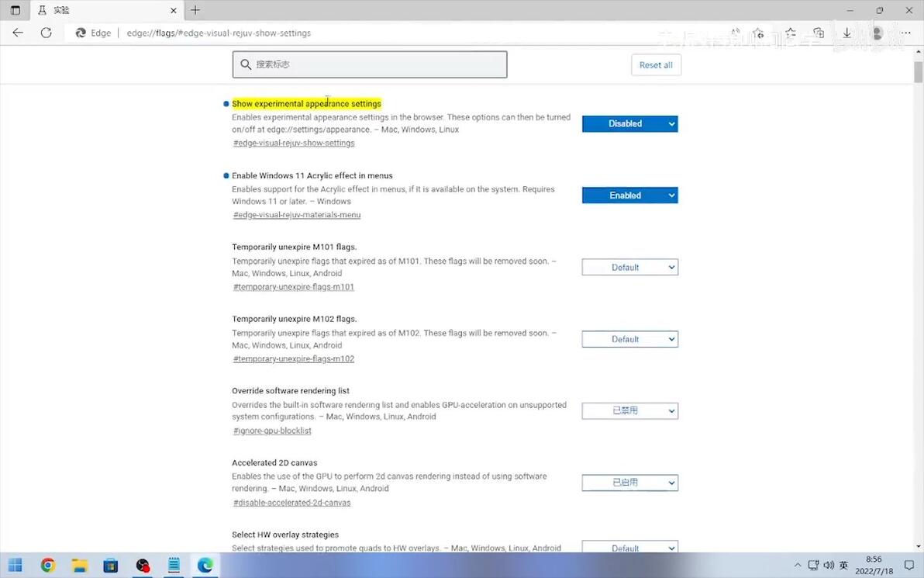Click Accelerated 2D canvas title

pyautogui.click(x=274, y=463)
